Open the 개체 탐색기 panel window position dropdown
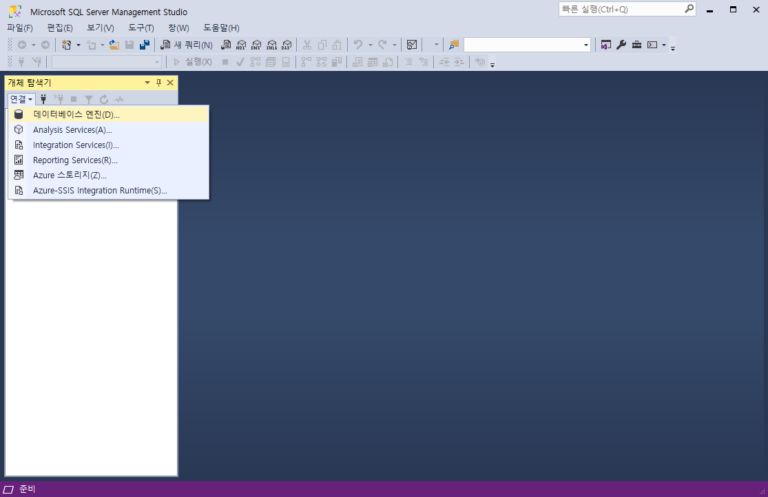768x497 pixels. tap(147, 83)
